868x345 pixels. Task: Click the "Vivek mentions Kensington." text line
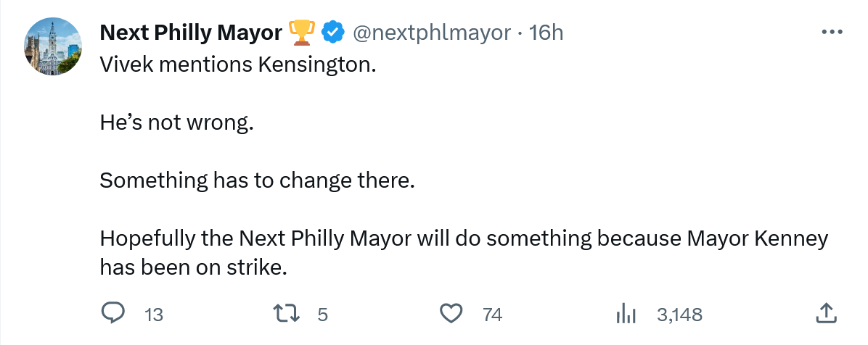pyautogui.click(x=238, y=65)
